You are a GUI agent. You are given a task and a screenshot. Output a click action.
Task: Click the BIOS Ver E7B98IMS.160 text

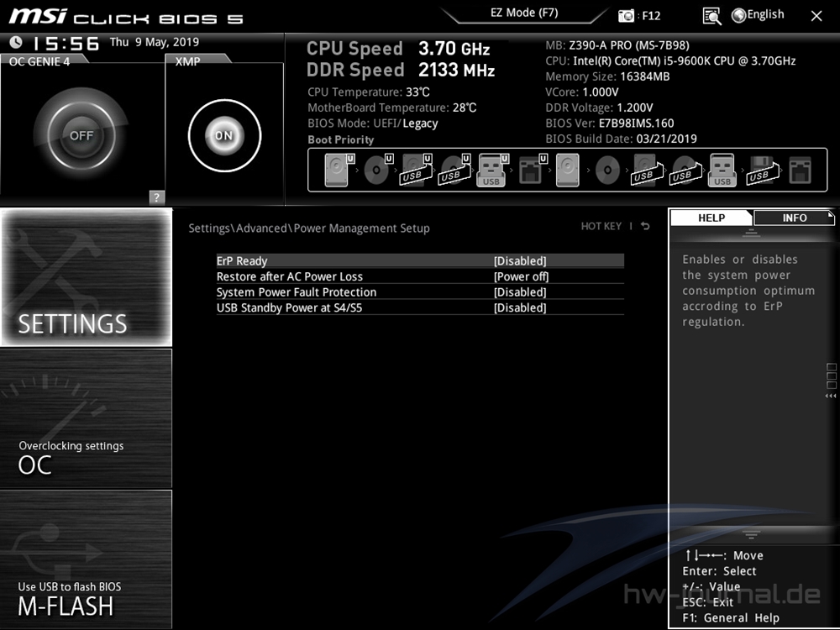click(x=610, y=123)
